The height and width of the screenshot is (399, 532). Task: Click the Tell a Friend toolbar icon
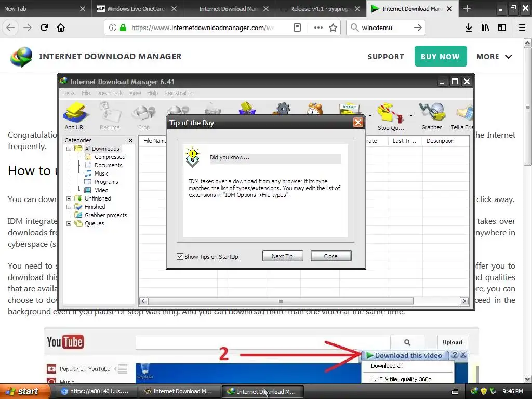[x=462, y=116]
